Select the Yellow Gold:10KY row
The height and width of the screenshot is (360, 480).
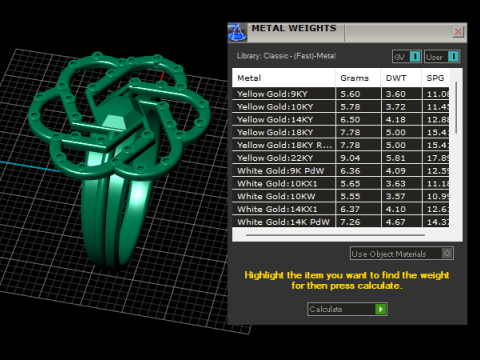point(341,107)
